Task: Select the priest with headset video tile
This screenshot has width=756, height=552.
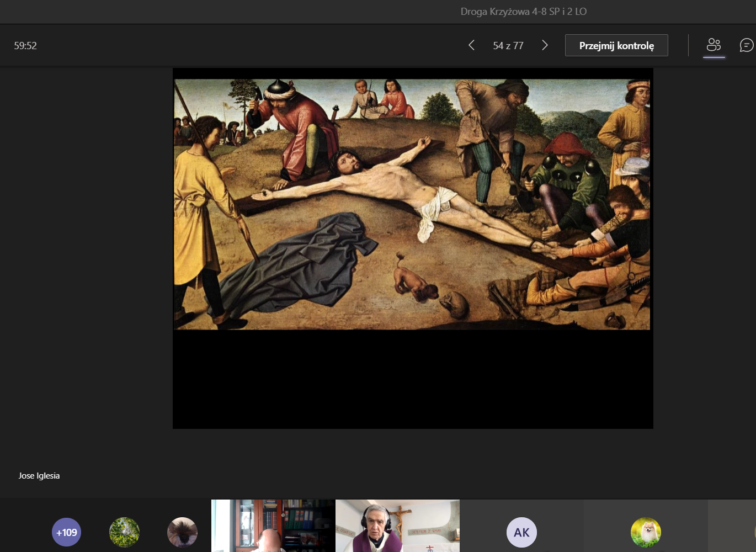Action: [x=397, y=526]
